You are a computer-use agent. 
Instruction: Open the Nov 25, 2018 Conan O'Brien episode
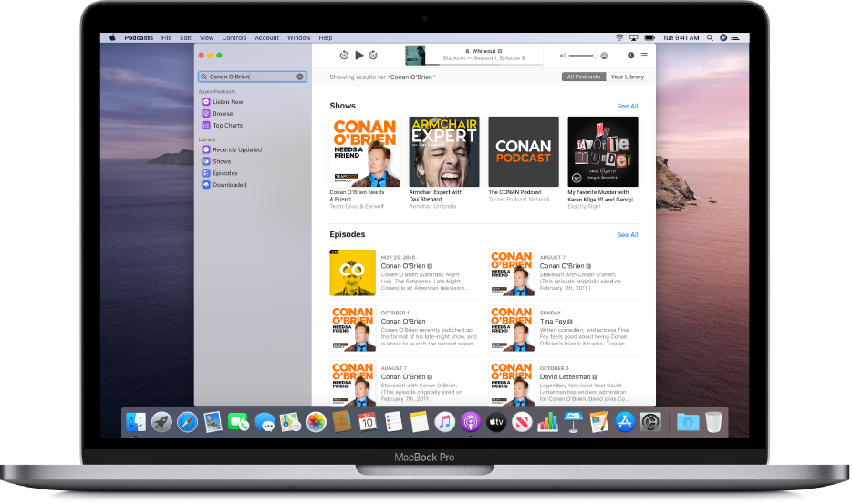coord(404,273)
